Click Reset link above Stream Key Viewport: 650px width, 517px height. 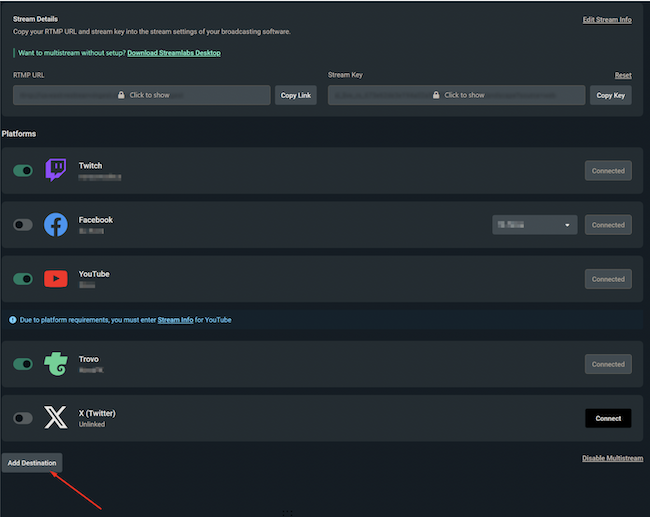coord(623,75)
